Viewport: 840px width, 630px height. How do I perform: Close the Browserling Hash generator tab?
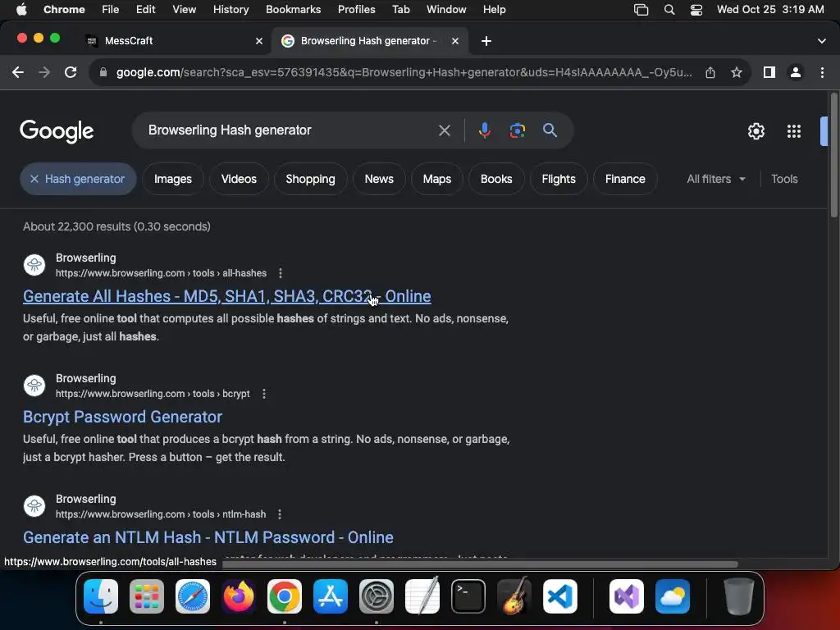click(x=454, y=41)
